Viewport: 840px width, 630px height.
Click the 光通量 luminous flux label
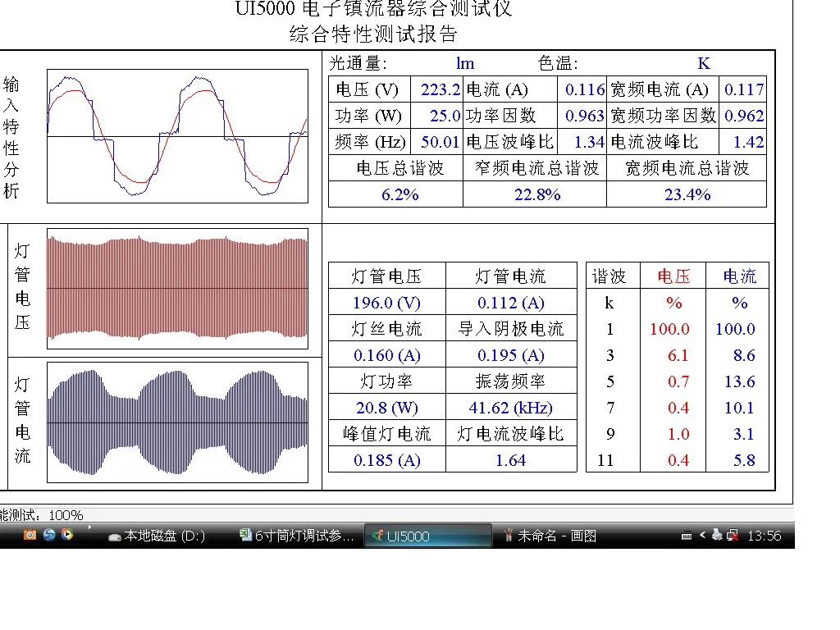358,63
